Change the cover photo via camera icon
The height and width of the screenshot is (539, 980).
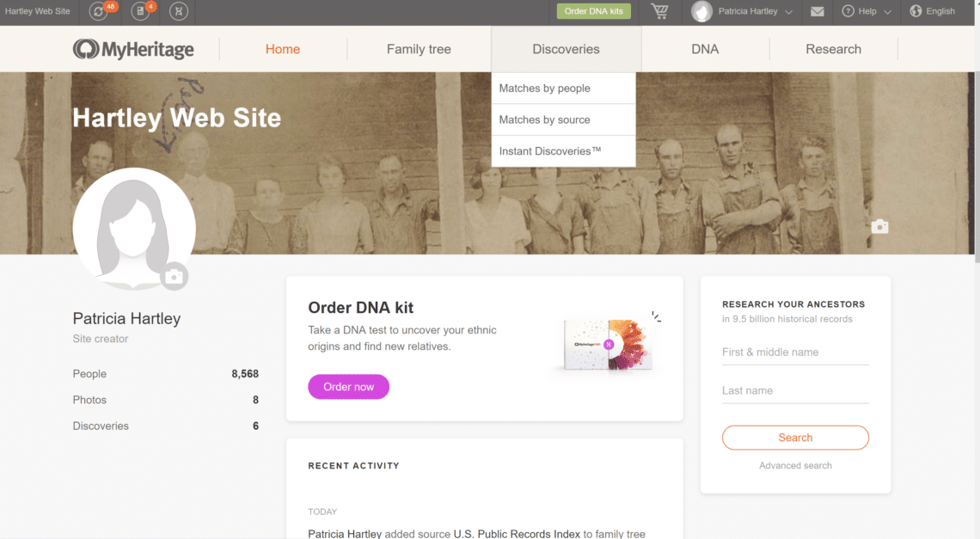click(879, 226)
